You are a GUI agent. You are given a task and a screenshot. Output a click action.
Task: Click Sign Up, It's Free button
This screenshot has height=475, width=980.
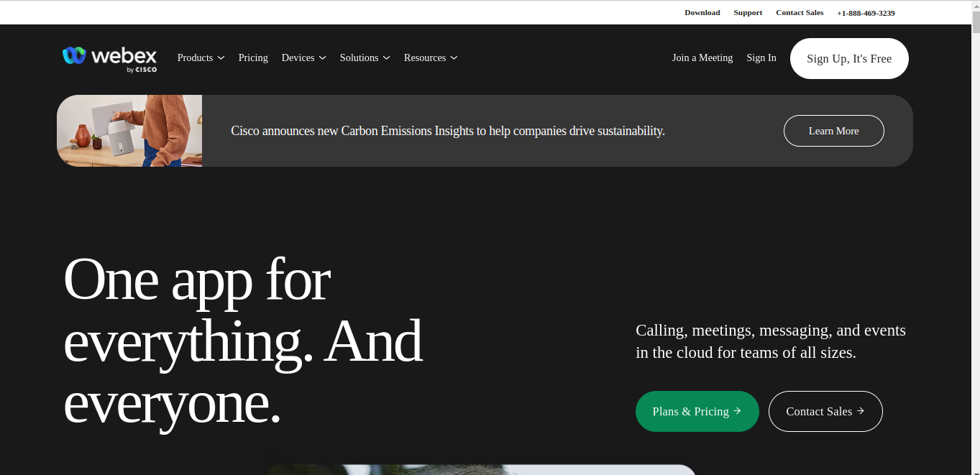pyautogui.click(x=849, y=58)
